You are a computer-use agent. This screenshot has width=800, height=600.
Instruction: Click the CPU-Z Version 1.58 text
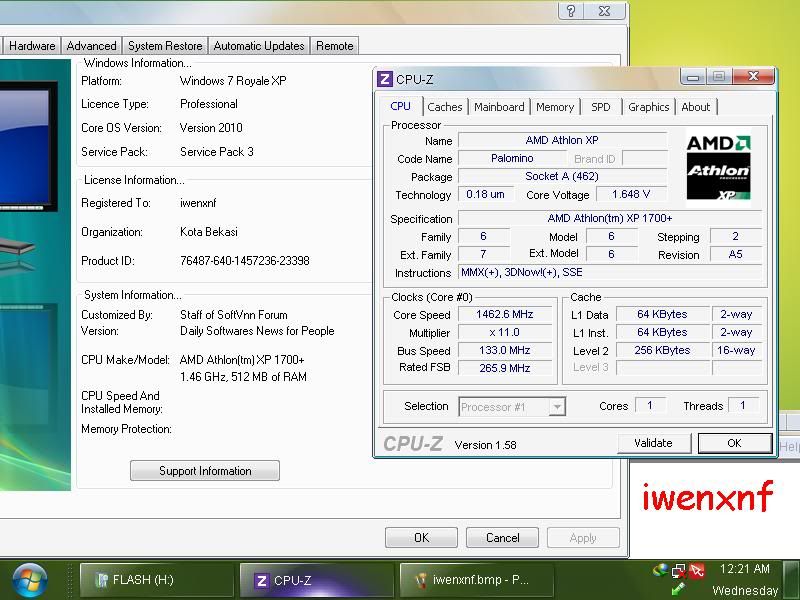click(485, 445)
